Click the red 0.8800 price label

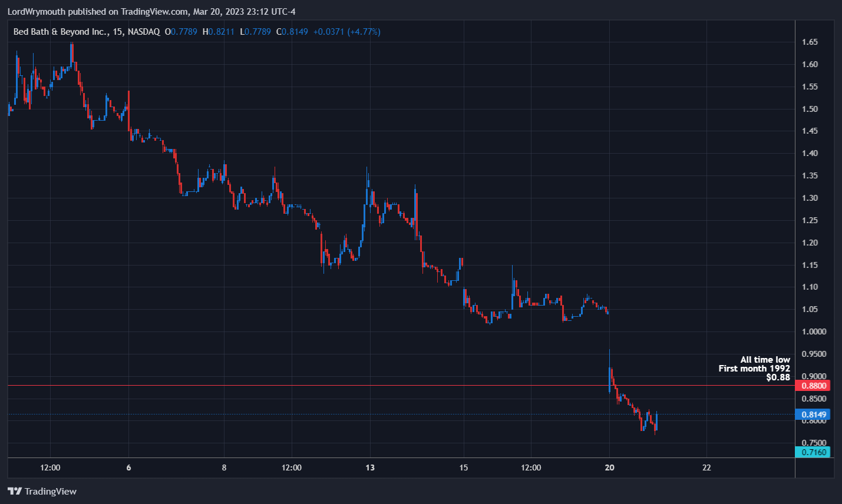813,386
